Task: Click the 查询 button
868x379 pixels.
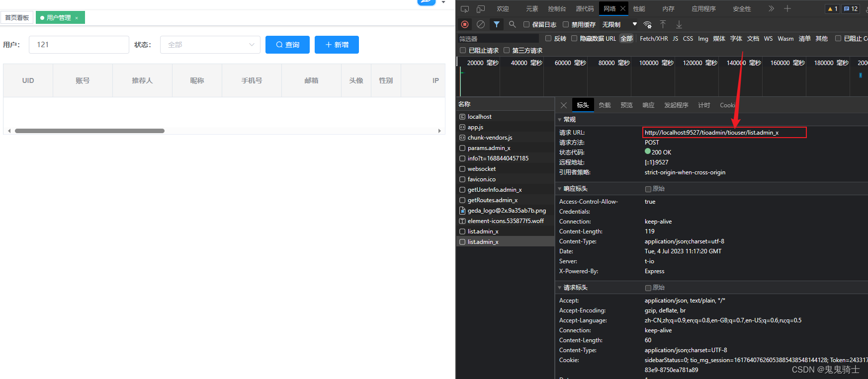Action: pos(287,45)
